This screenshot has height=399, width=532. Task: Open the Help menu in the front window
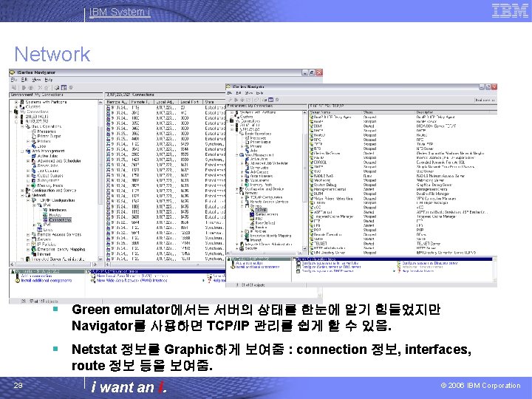point(259,93)
